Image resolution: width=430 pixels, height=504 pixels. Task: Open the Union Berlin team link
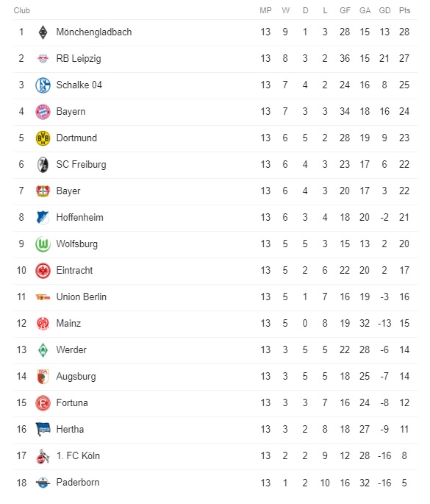coord(82,297)
